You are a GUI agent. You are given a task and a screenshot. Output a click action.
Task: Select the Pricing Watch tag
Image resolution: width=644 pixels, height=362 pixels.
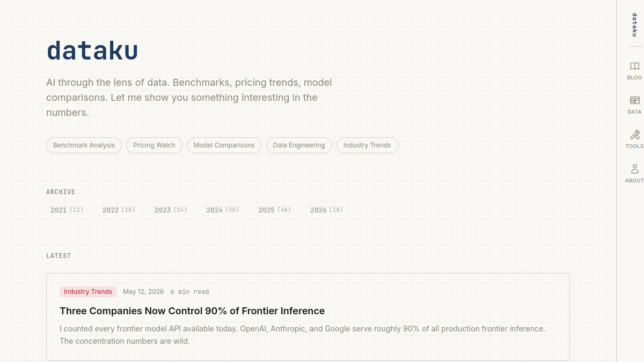pos(154,145)
